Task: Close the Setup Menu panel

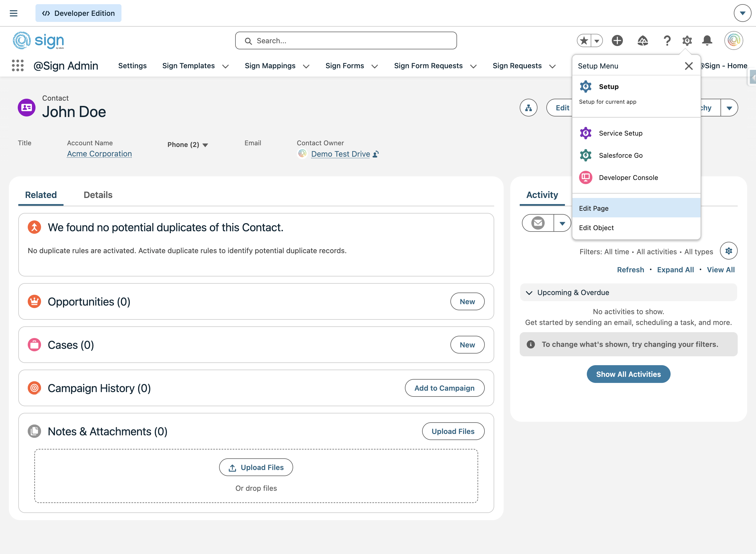Action: tap(689, 66)
